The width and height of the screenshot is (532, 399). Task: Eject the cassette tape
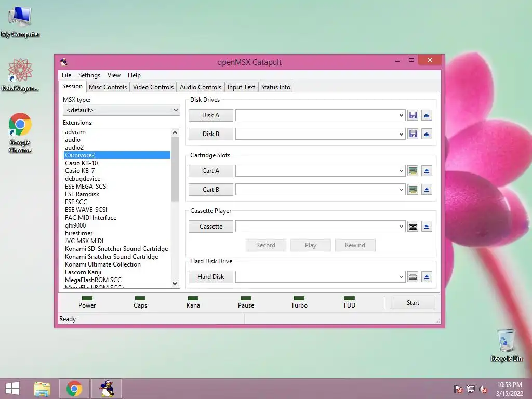click(427, 227)
